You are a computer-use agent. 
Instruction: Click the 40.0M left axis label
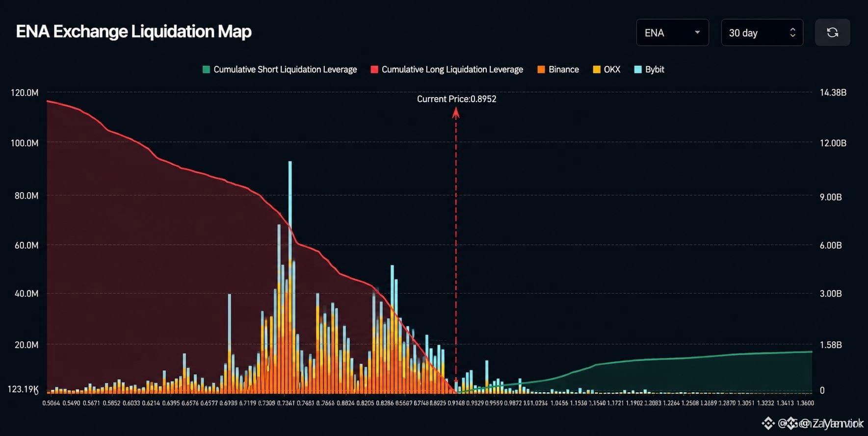point(26,294)
